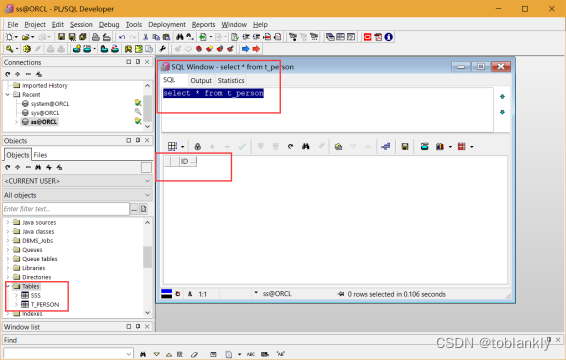
Task: Click the teal database icon in the grid toolbar
Action: (424, 147)
